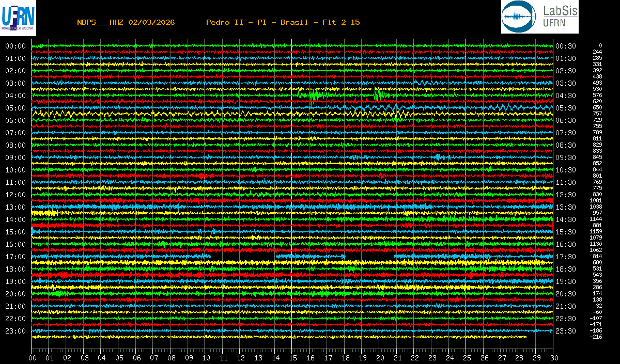The width and height of the screenshot is (620, 364).
Task: Click minute tick 30 on the bottom axis
Action: click(x=553, y=358)
